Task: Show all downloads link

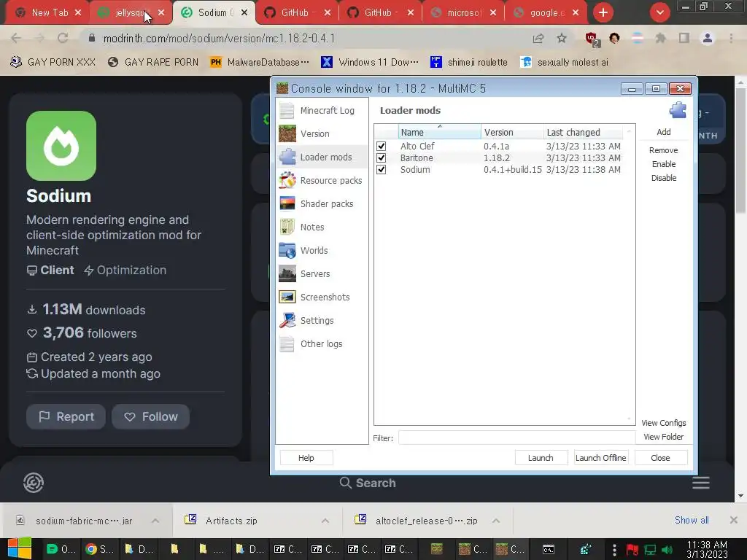Action: point(692,520)
